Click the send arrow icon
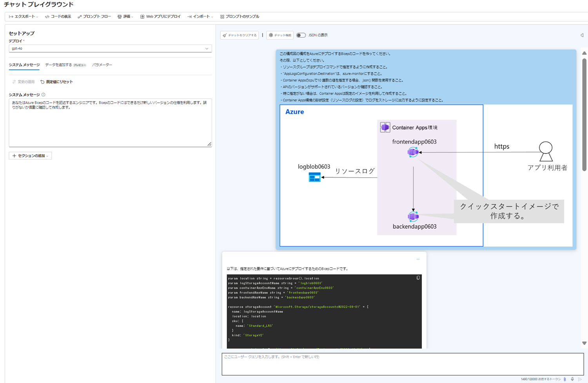This screenshot has height=383, width=588. 580,379
